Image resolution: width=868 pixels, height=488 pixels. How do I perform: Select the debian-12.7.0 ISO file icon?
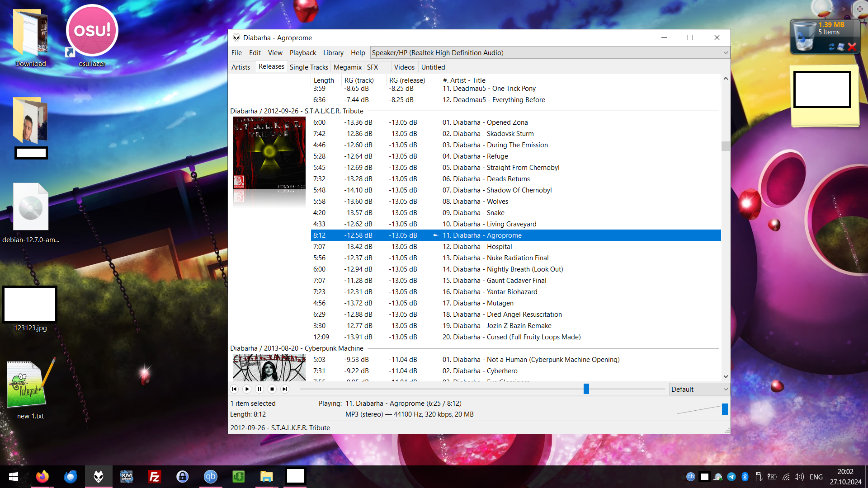click(x=31, y=213)
